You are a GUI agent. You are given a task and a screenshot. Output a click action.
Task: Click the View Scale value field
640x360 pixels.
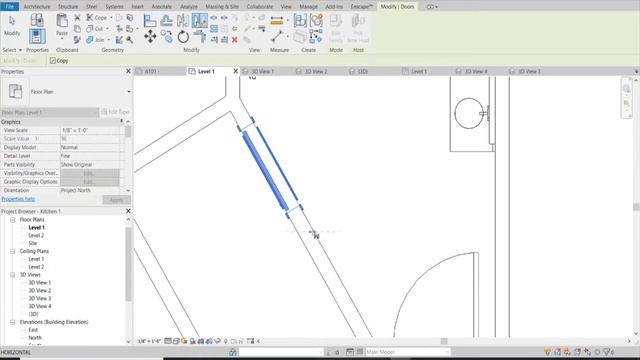click(90, 130)
